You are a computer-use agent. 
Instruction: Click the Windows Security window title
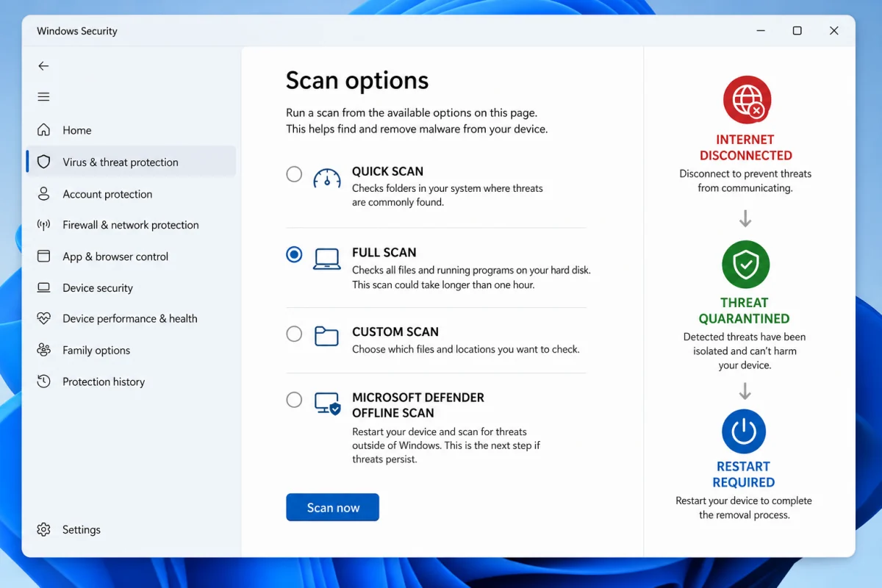tap(77, 31)
